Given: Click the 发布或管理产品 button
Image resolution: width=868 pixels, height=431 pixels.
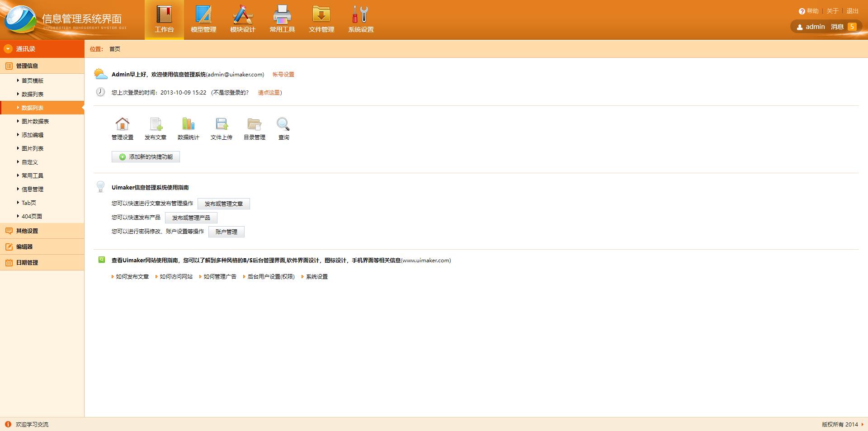Looking at the screenshot, I should (x=191, y=218).
